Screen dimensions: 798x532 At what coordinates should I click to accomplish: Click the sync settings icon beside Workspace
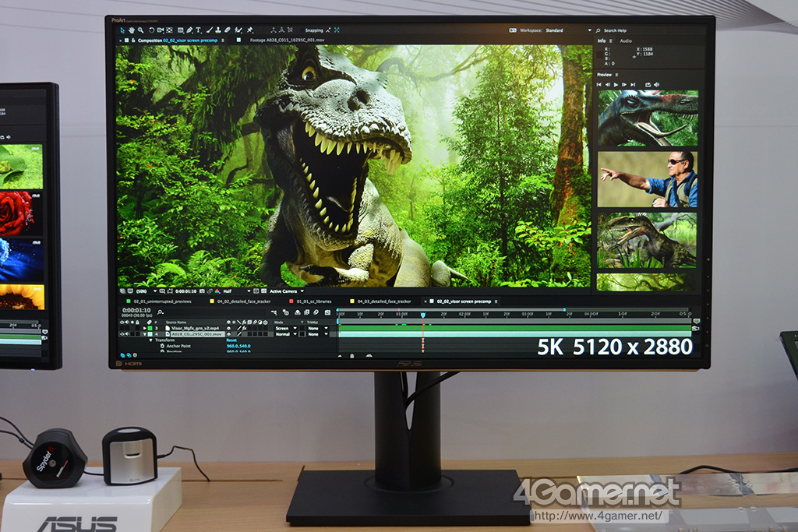click(x=513, y=30)
